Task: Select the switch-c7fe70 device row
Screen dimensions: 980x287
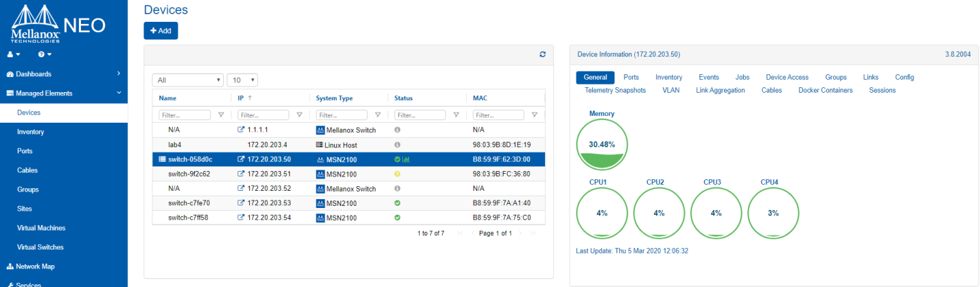Action: point(191,203)
